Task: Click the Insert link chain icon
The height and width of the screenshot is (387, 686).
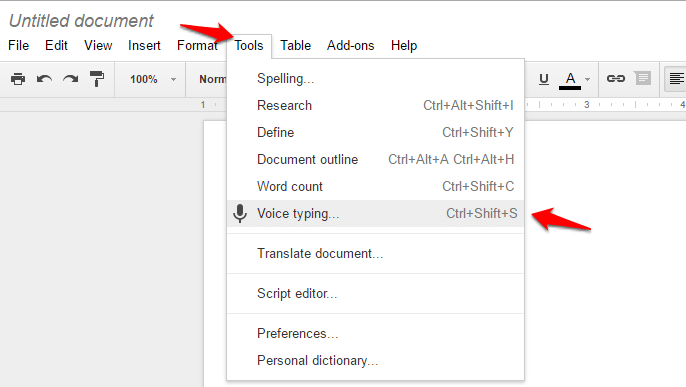Action: (x=616, y=79)
